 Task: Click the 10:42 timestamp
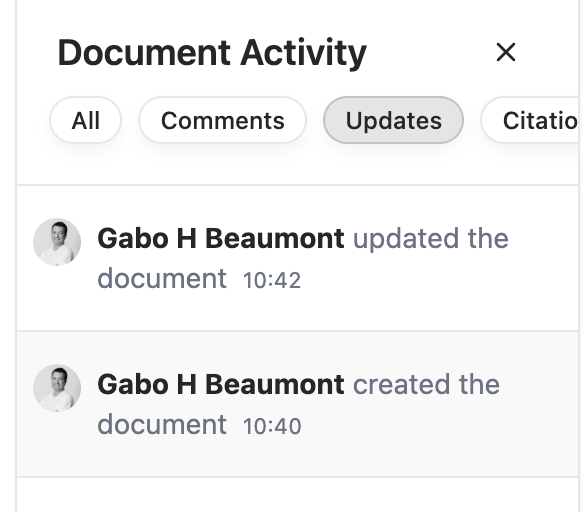272,280
